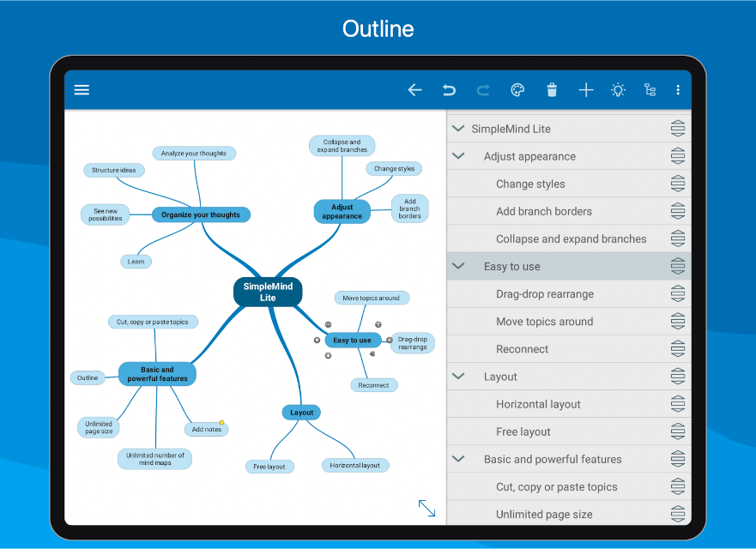Click the central SimpleMind Lite node
The width and height of the screenshot is (756, 549).
268,292
